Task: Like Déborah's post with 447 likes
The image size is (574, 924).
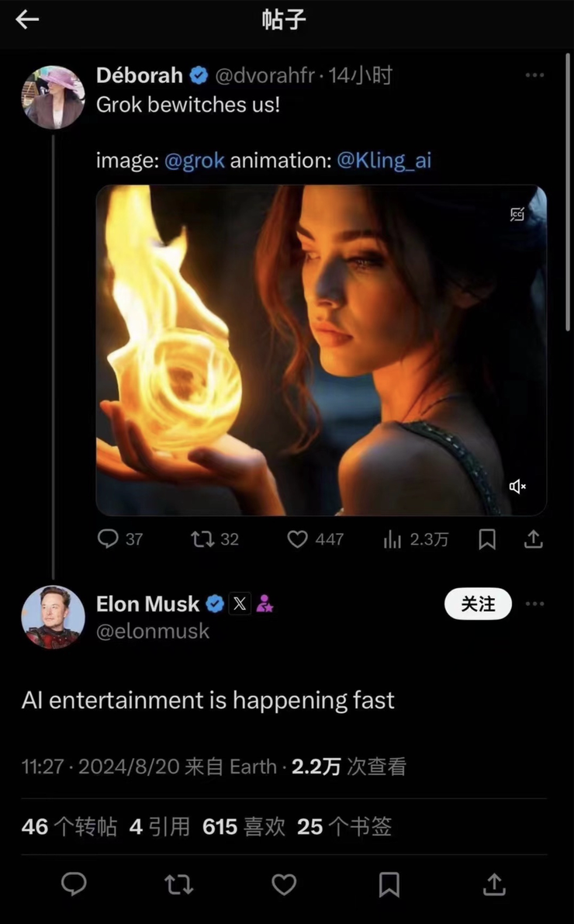Action: point(298,538)
